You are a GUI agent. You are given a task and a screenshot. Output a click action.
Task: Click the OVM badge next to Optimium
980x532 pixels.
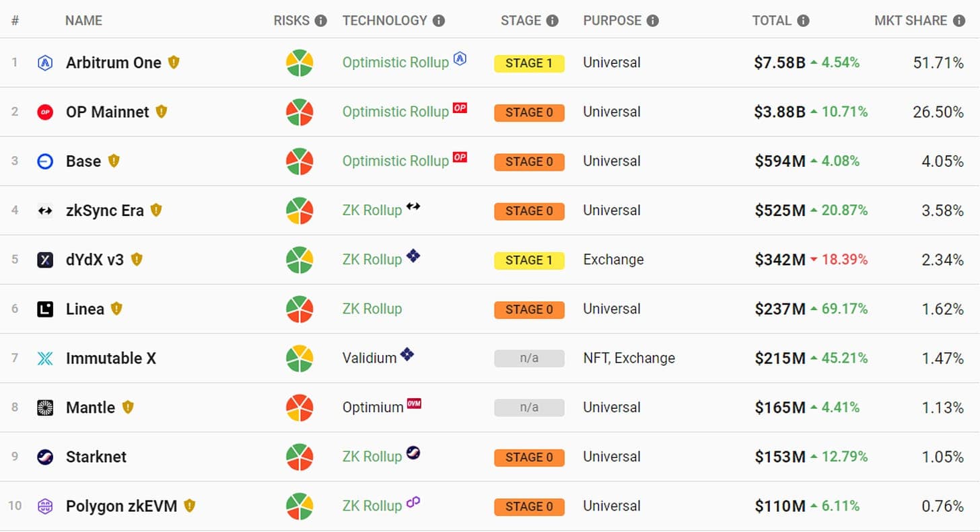tap(414, 404)
